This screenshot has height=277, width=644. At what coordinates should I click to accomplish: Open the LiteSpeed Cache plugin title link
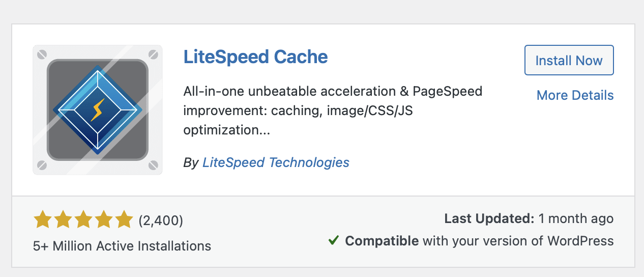tap(255, 57)
